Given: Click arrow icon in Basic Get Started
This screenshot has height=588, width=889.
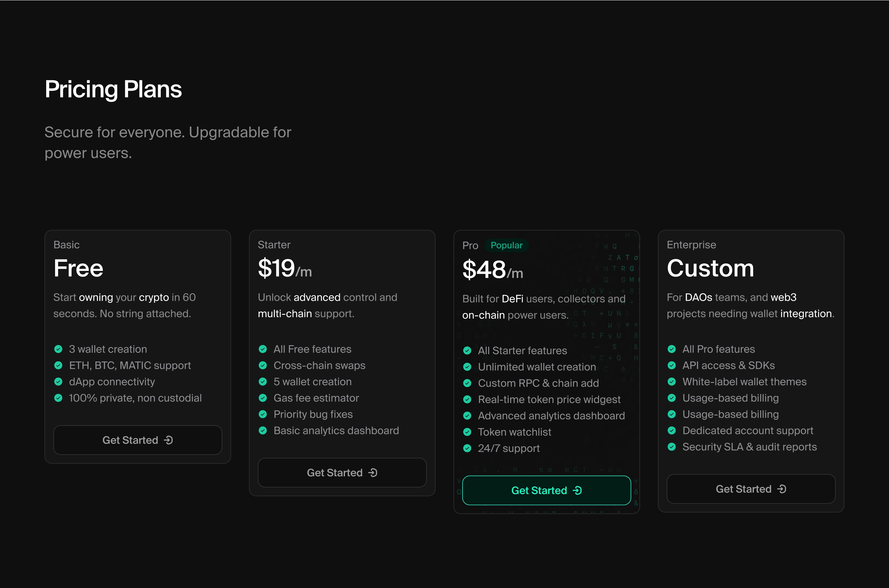Looking at the screenshot, I should [x=168, y=440].
